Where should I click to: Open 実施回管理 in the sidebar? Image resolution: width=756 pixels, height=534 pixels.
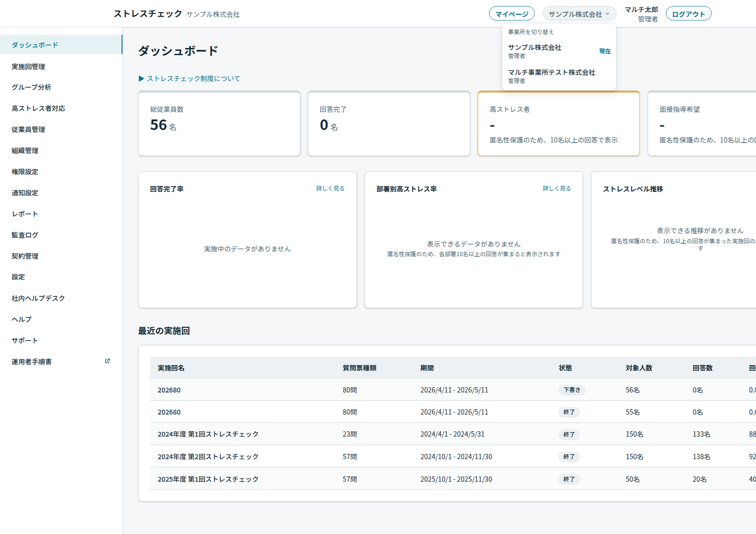pyautogui.click(x=61, y=67)
